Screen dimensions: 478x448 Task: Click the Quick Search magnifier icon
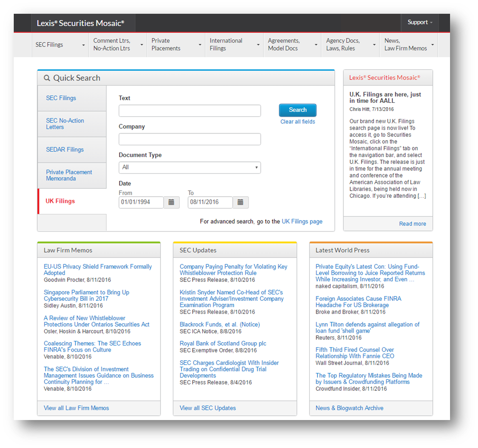pyautogui.click(x=47, y=78)
